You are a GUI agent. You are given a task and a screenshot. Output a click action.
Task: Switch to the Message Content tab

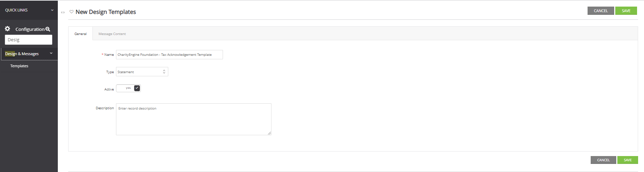pyautogui.click(x=112, y=34)
